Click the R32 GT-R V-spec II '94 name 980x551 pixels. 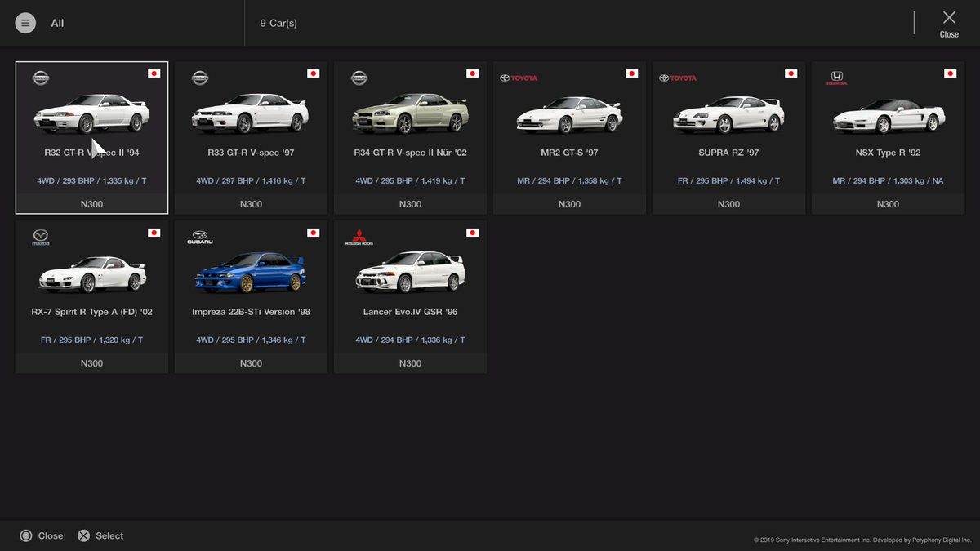point(91,153)
